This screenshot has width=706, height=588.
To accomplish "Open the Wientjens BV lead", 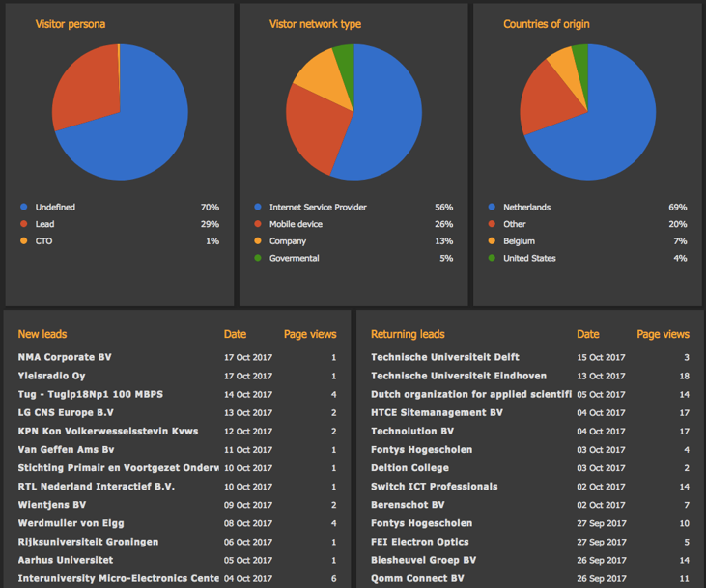I will 52,505.
